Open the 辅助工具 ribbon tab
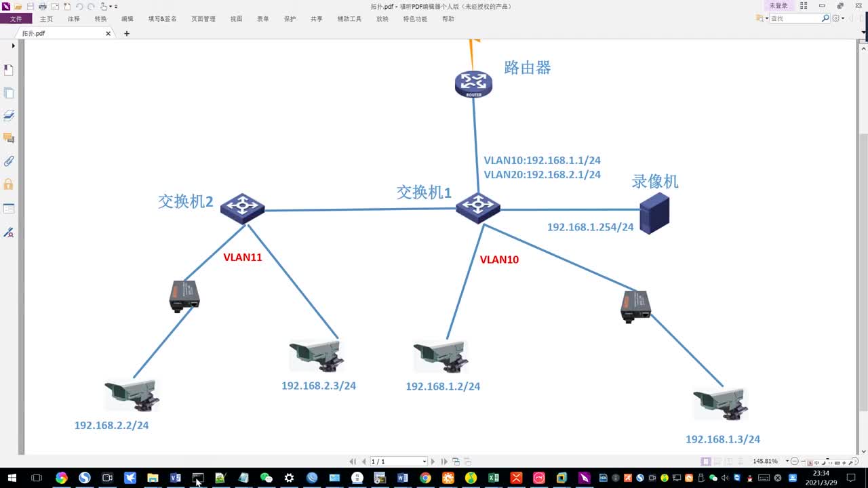The width and height of the screenshot is (868, 488). pos(349,19)
